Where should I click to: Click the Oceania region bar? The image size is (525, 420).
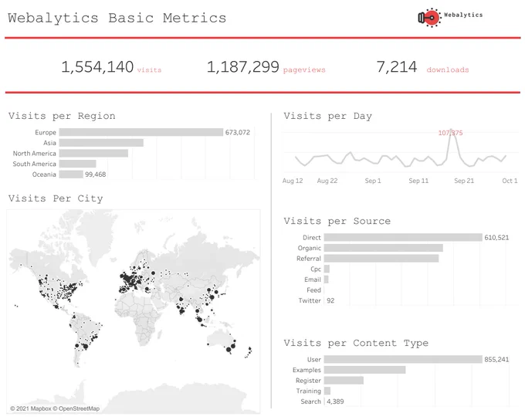pos(71,174)
